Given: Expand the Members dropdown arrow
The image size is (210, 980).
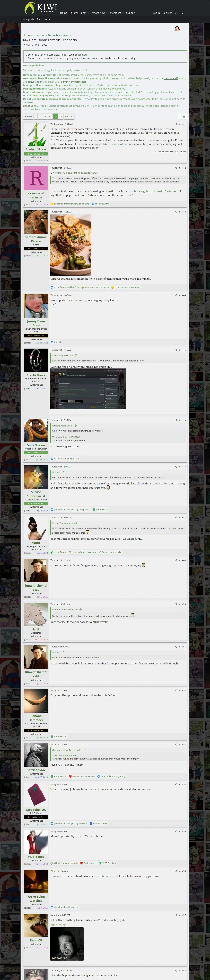Looking at the screenshot, I should tap(123, 13).
